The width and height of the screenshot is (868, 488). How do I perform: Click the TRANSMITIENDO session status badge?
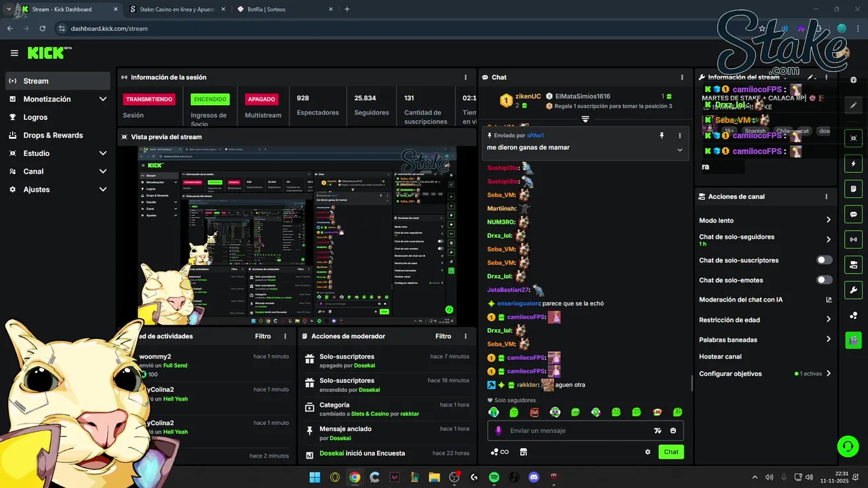pos(149,99)
